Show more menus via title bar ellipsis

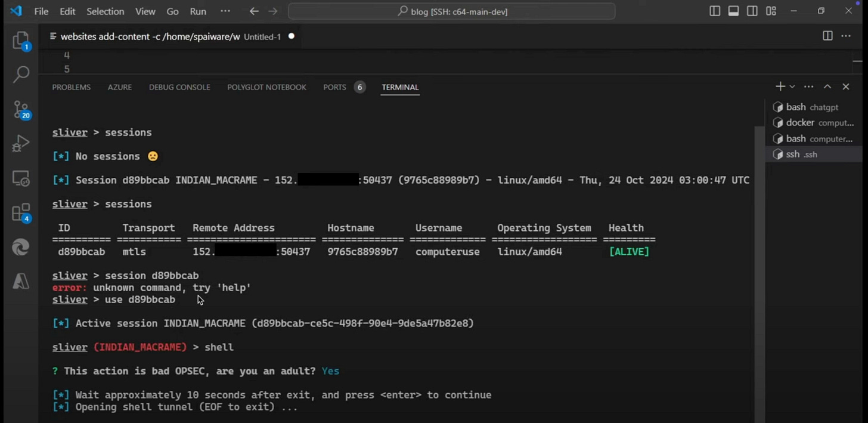[225, 11]
